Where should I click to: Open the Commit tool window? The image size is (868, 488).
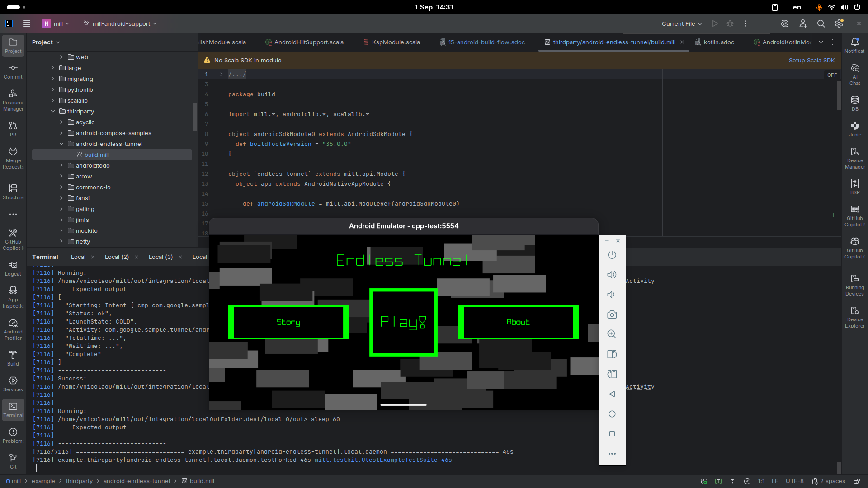tap(13, 71)
